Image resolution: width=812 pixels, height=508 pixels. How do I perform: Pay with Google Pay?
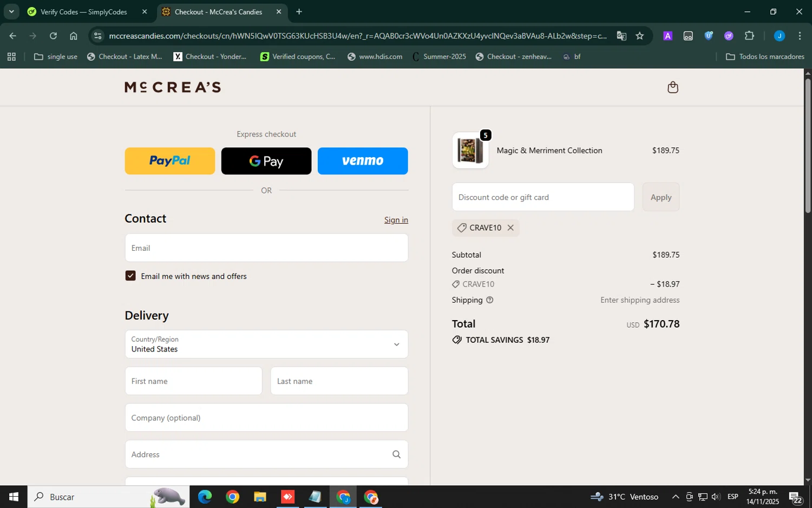coord(266,161)
